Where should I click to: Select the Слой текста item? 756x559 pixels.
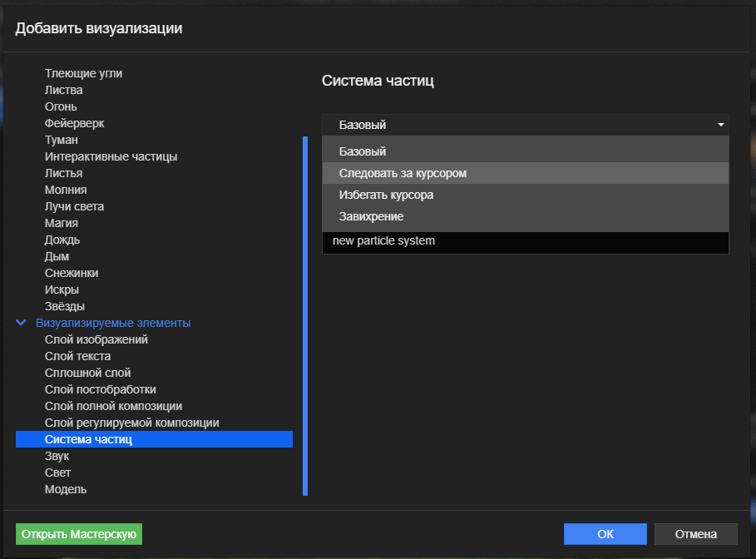coord(77,356)
